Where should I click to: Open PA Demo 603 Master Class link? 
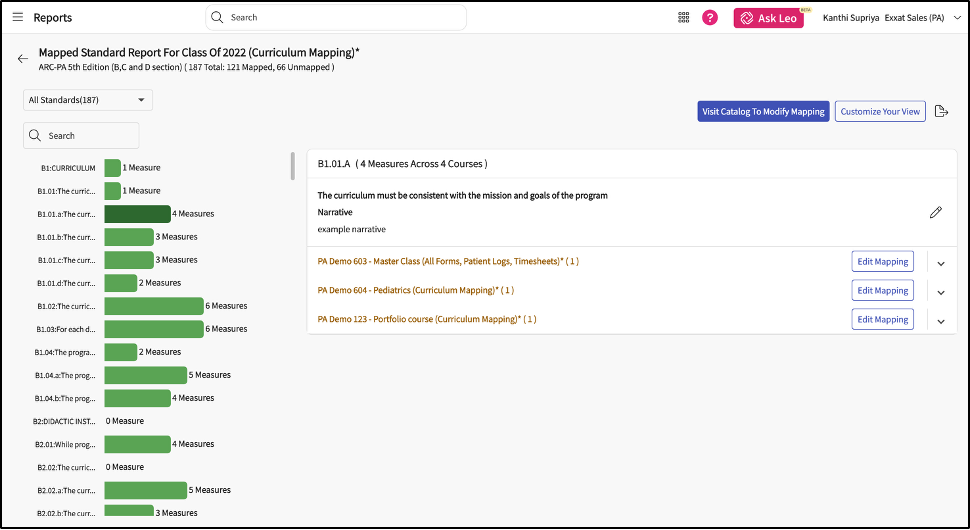tap(447, 262)
